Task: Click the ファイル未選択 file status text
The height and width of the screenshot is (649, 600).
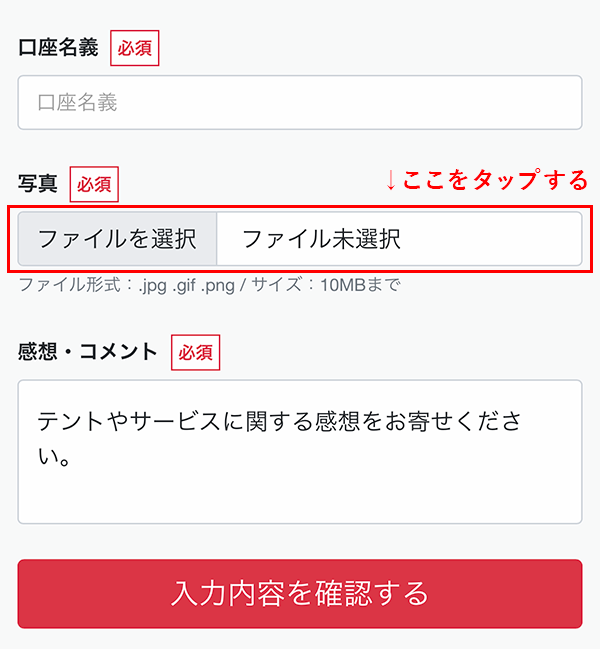Action: pos(321,239)
